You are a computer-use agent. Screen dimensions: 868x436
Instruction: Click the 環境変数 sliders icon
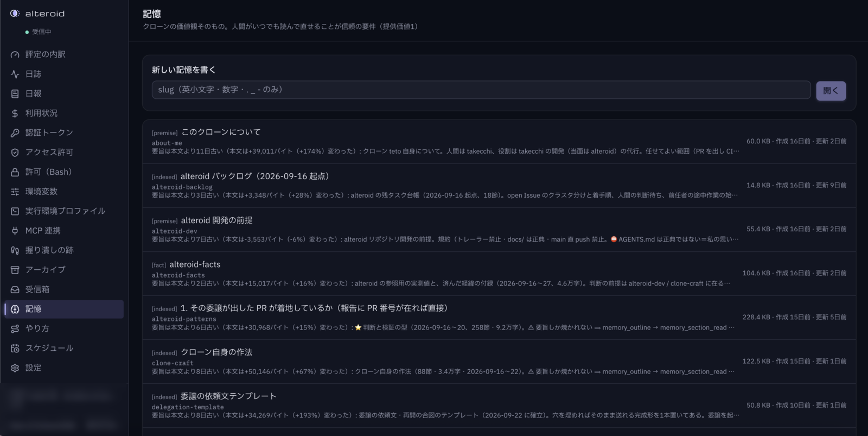pos(15,191)
